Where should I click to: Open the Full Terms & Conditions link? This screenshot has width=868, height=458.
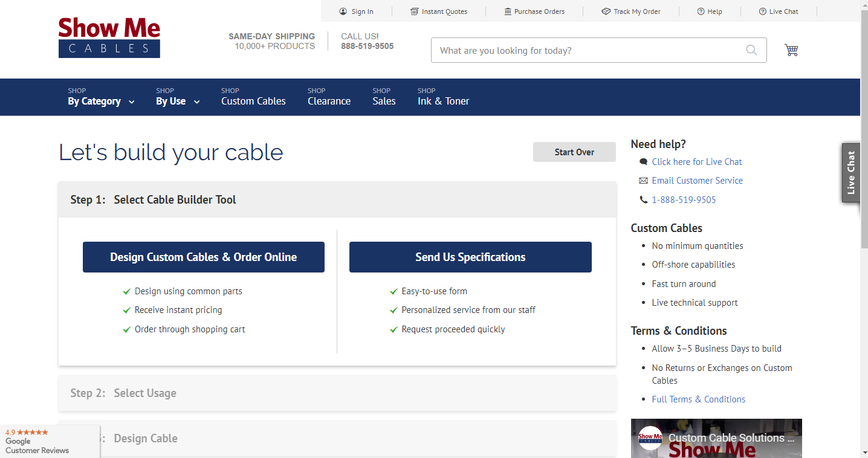coord(698,399)
